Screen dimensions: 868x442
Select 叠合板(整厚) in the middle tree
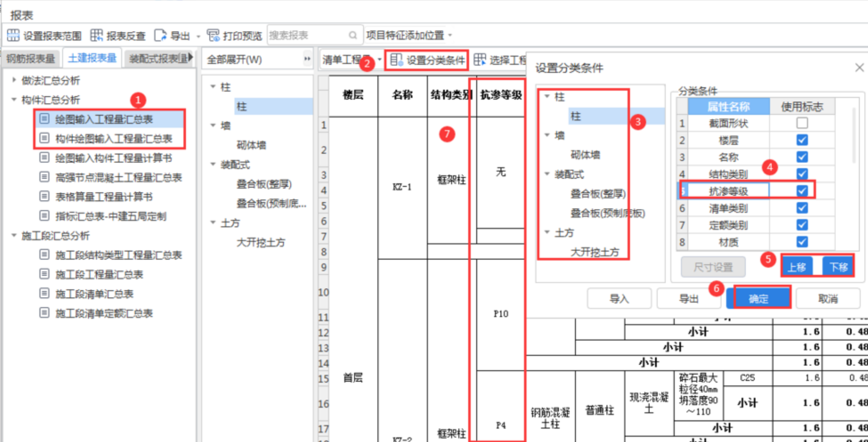pos(264,184)
